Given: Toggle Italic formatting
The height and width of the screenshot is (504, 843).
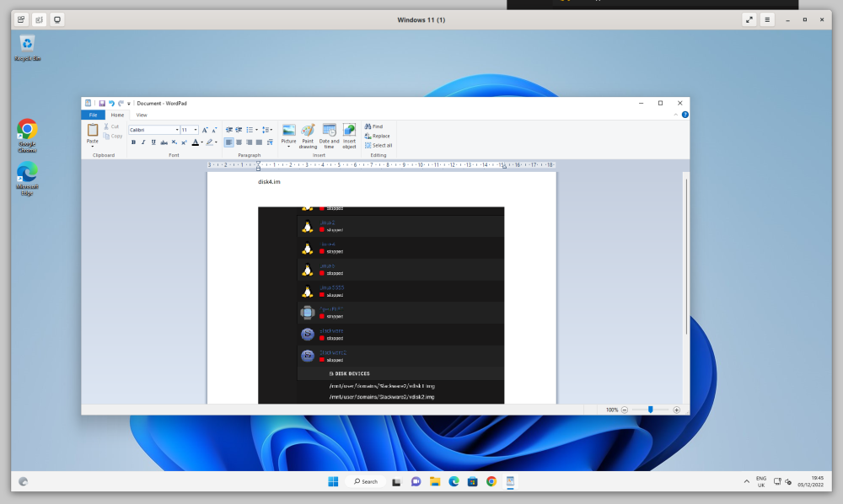Looking at the screenshot, I should pyautogui.click(x=143, y=142).
